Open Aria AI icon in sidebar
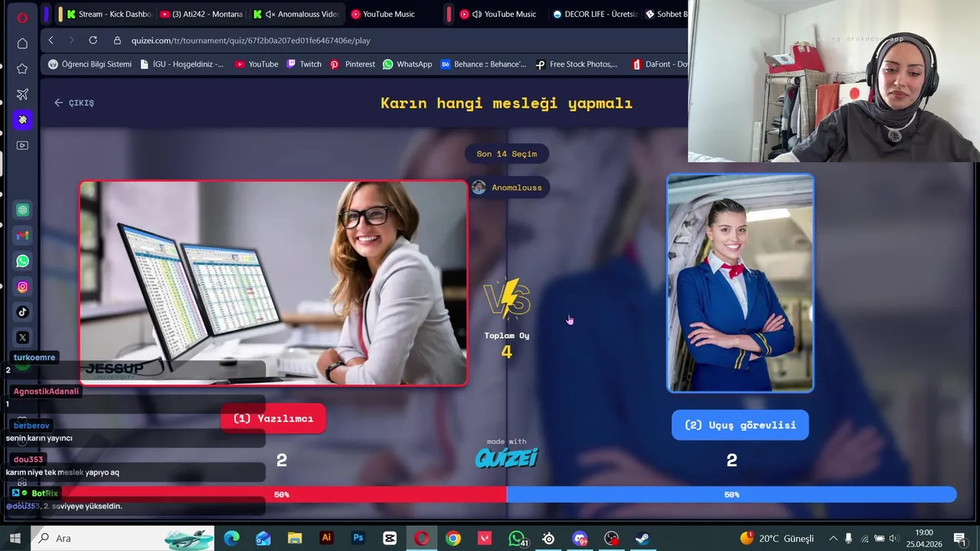980x551 pixels. tap(22, 119)
